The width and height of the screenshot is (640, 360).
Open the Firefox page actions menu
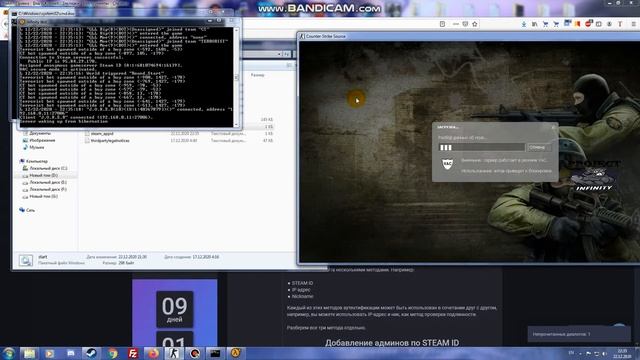(456, 24)
